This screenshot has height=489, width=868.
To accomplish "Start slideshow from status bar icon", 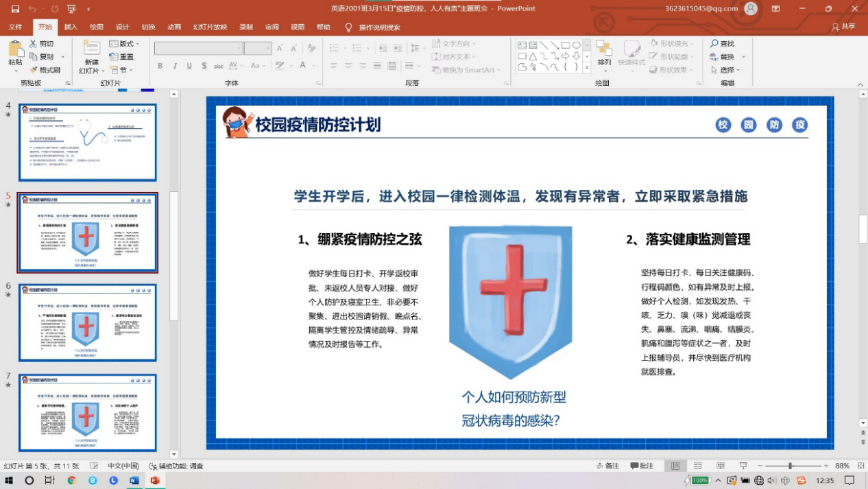I will 743,466.
